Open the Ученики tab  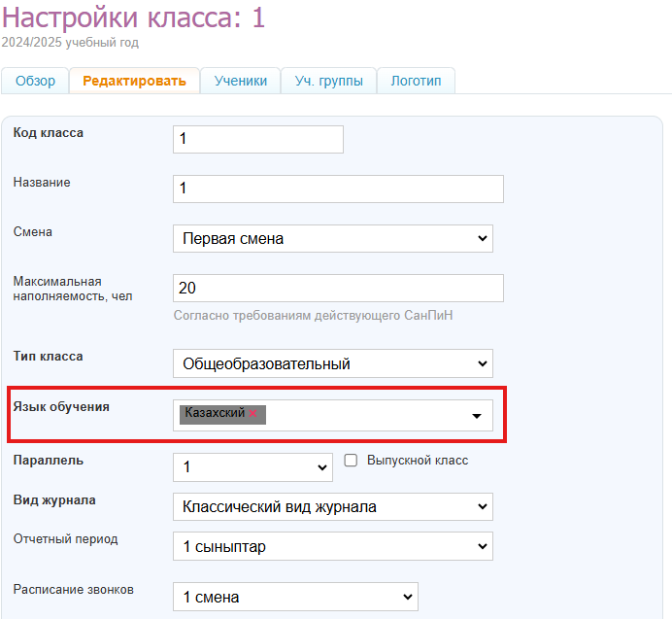tap(240, 82)
